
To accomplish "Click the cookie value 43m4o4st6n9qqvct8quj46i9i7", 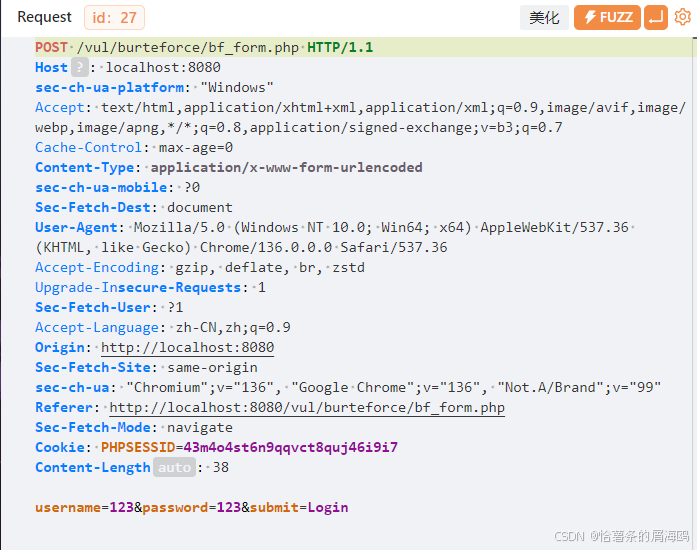I will (x=291, y=447).
